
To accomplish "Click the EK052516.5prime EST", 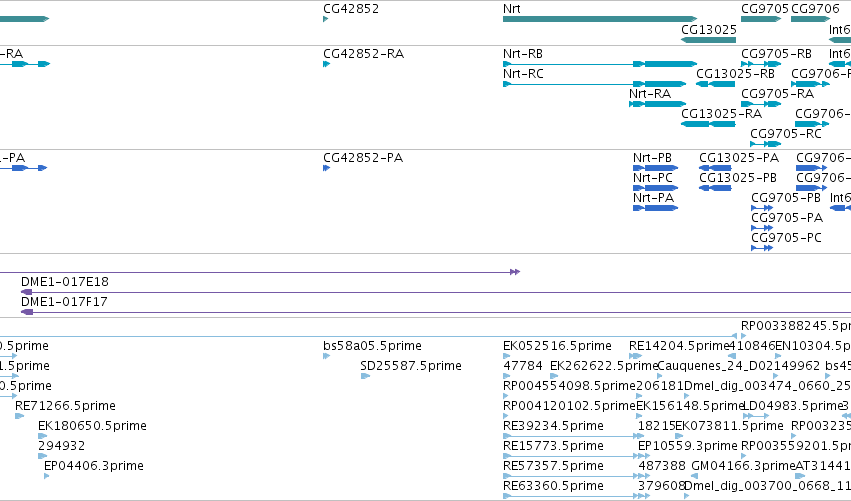I will coord(506,357).
